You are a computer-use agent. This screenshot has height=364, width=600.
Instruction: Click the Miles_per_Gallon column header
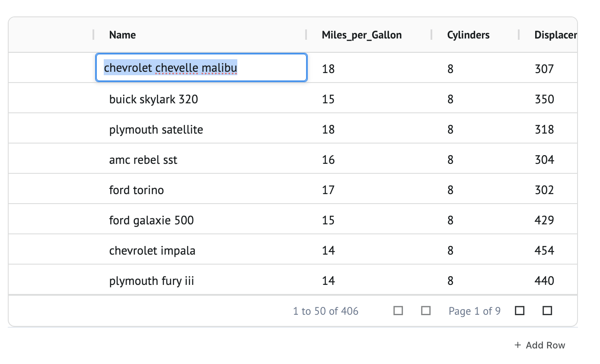[361, 35]
